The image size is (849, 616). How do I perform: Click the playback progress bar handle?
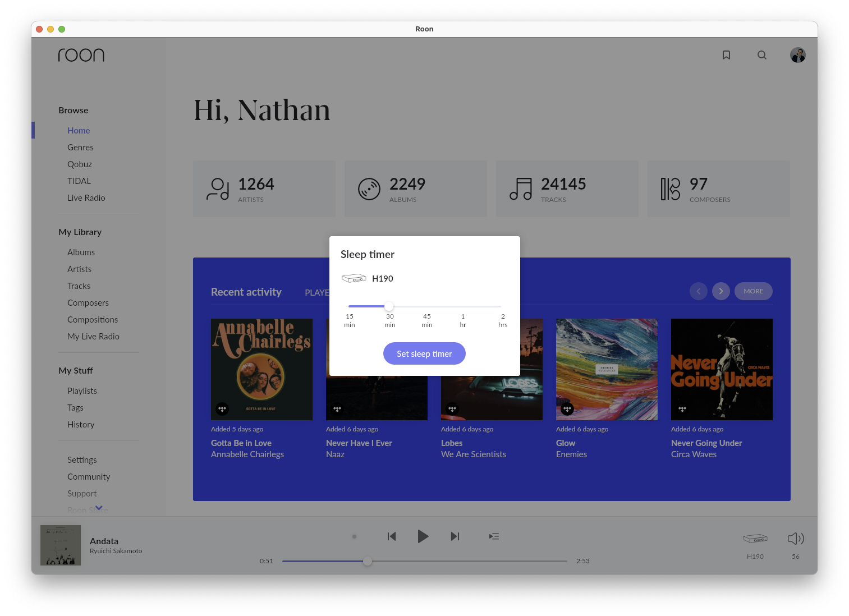click(x=368, y=561)
